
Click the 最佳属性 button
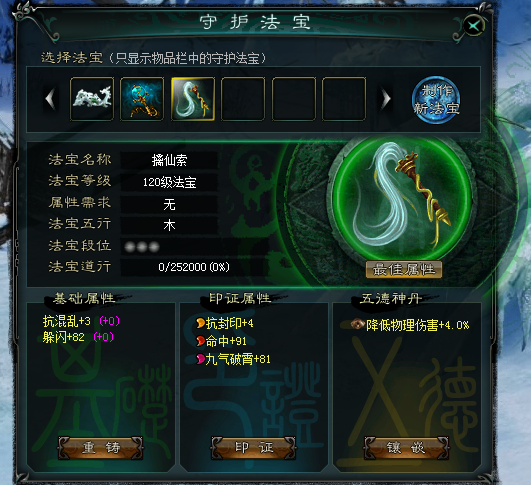[x=404, y=270]
